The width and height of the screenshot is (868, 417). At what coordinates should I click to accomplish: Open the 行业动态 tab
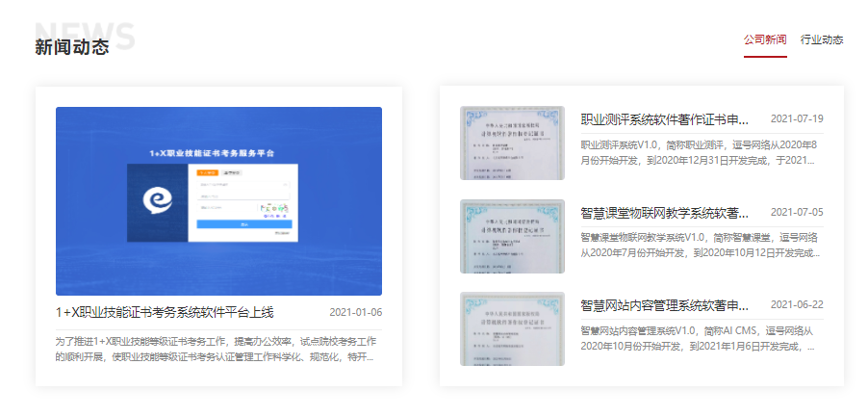click(x=821, y=39)
